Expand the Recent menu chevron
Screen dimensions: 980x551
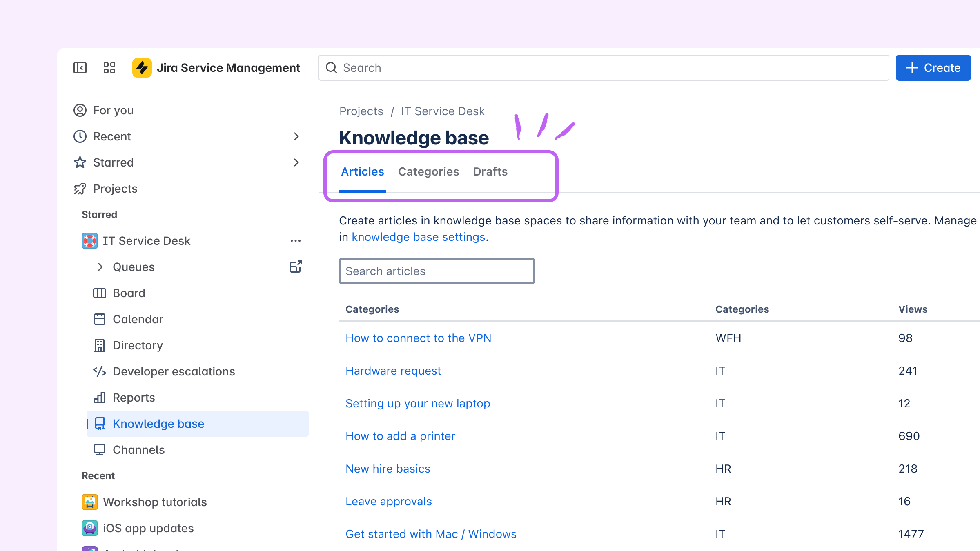[x=296, y=136]
